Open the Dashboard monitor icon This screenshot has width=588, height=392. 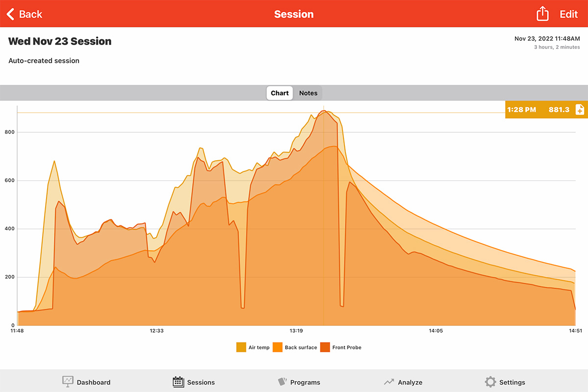[x=68, y=382]
